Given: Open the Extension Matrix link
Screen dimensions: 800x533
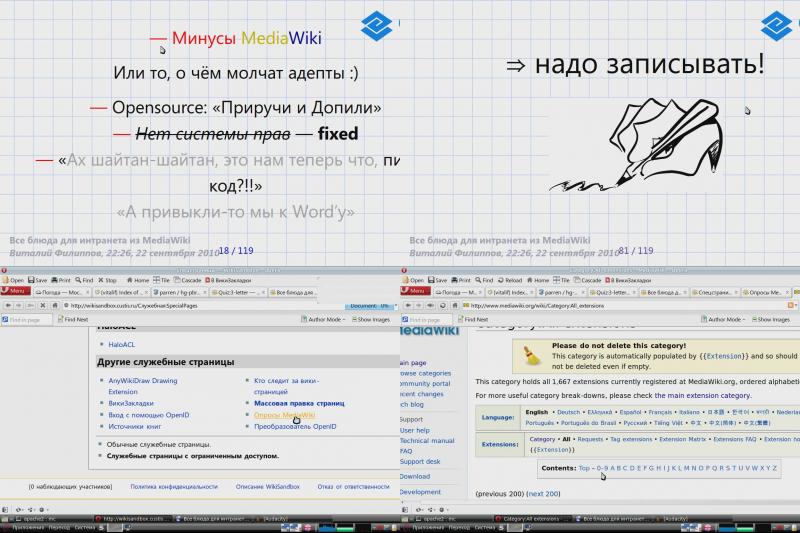Looking at the screenshot, I should click(x=683, y=439).
